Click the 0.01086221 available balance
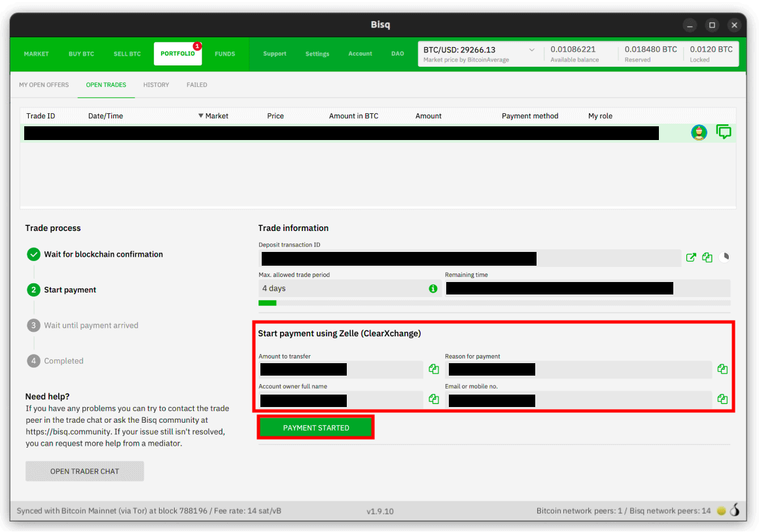Viewport: 759px width, 532px height. tap(573, 49)
